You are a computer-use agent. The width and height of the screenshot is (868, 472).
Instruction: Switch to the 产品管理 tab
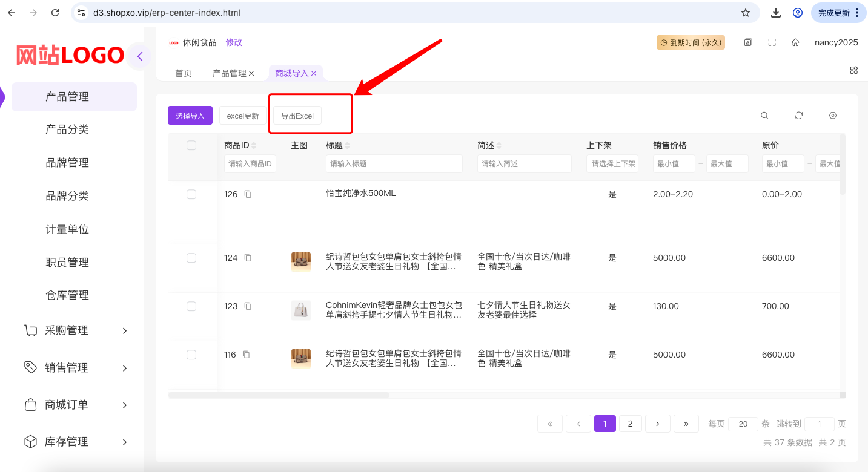230,73
